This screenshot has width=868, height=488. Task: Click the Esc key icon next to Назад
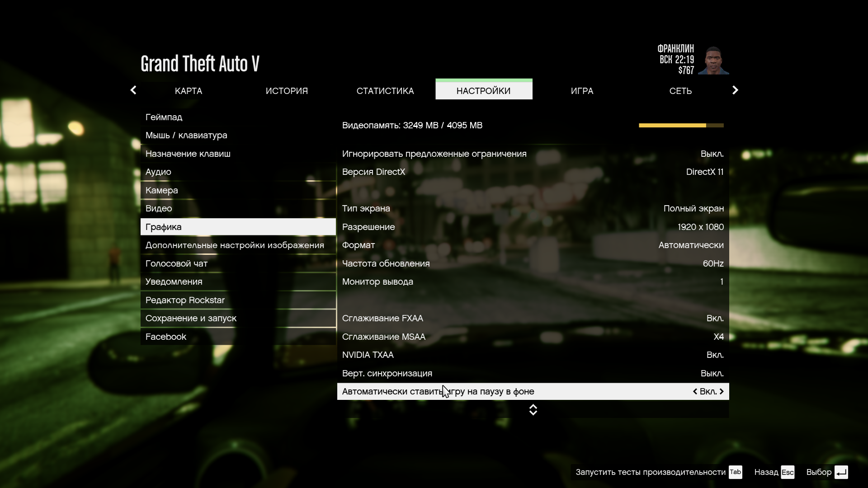click(x=788, y=472)
